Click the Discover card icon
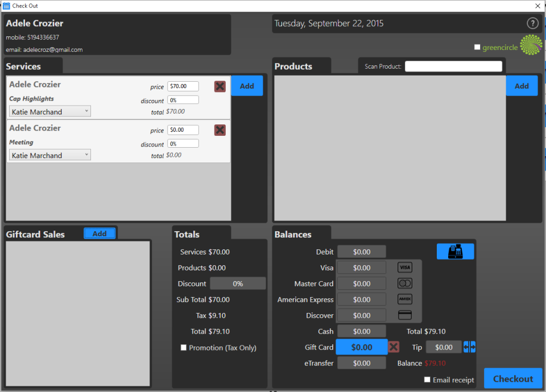 pyautogui.click(x=404, y=315)
